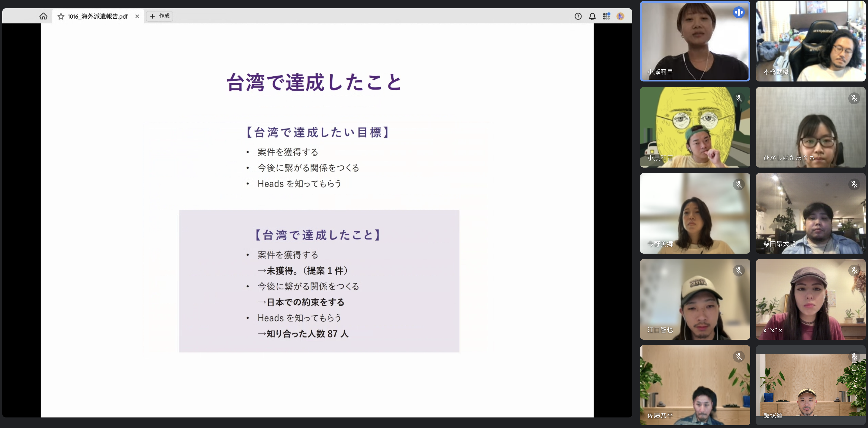The width and height of the screenshot is (868, 428).
Task: Click the speaking indicator on 小澤莉里's tile
Action: [x=739, y=13]
